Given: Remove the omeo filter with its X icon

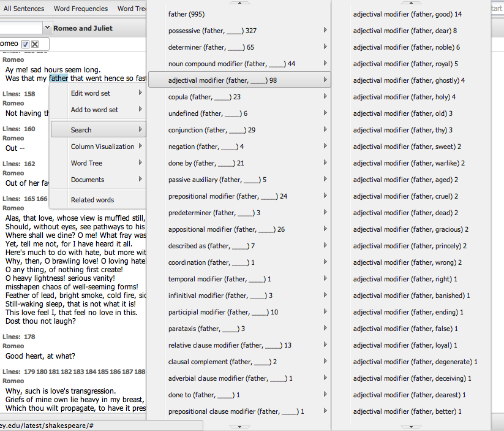Looking at the screenshot, I should [x=35, y=44].
